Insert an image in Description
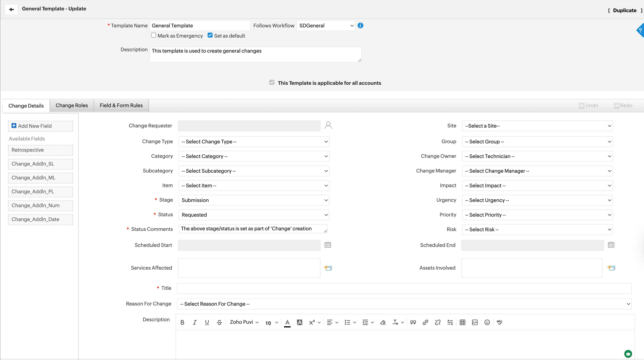 [475, 322]
